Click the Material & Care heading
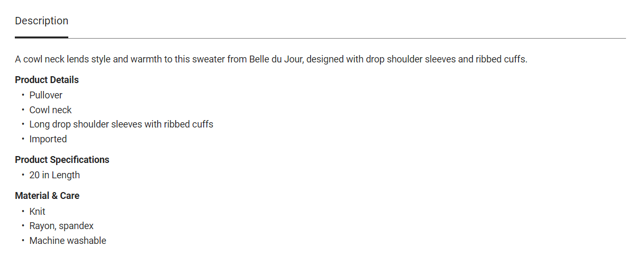Image resolution: width=644 pixels, height=255 pixels. tap(47, 196)
